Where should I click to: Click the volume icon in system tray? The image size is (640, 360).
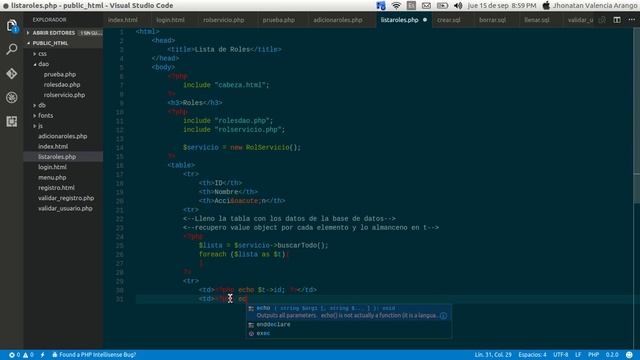[458, 5]
